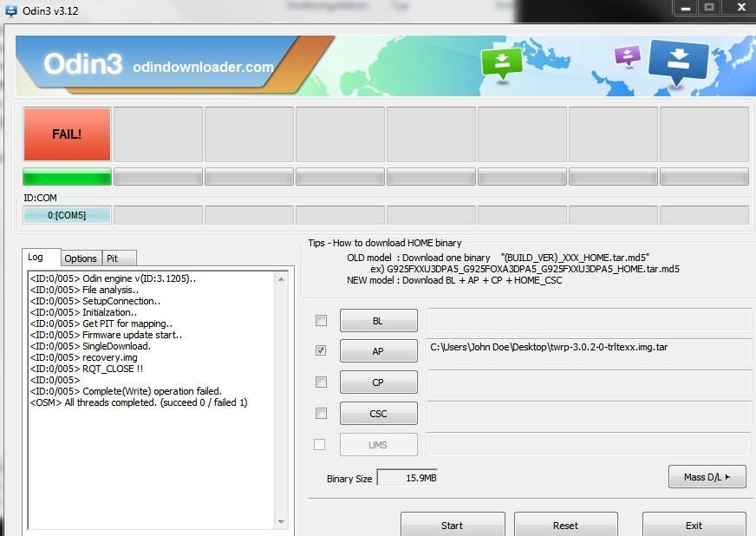Open the odindownloader.com banner link
Screen dimensions: 756x536
[x=203, y=67]
